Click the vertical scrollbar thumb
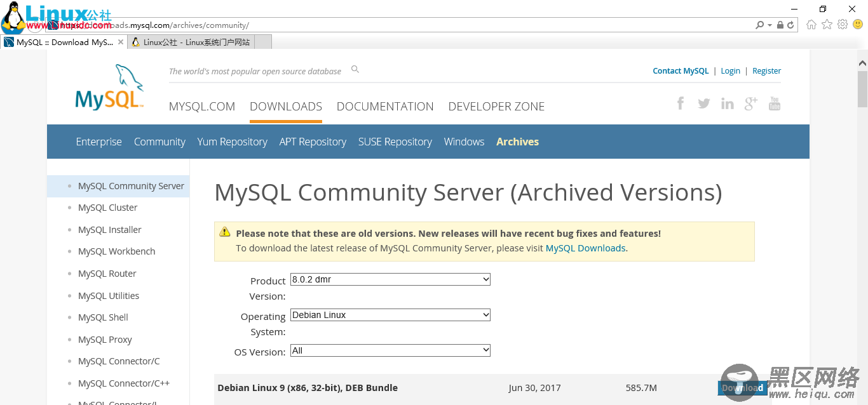This screenshot has height=405, width=868. 862,88
